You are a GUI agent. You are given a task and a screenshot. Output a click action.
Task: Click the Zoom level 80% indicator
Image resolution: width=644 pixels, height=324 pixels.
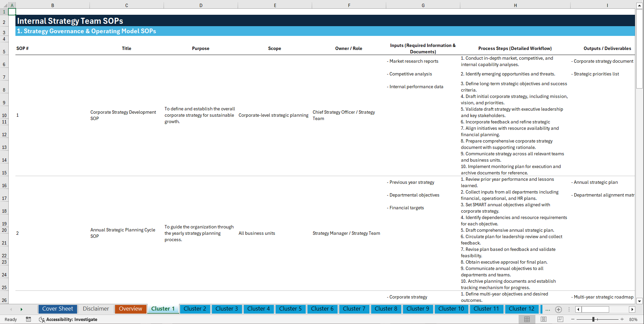point(634,319)
